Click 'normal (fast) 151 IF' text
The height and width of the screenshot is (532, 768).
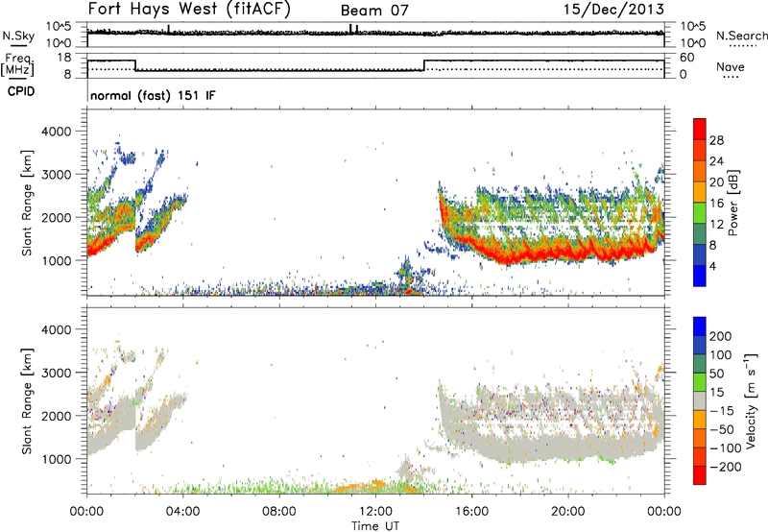point(153,95)
